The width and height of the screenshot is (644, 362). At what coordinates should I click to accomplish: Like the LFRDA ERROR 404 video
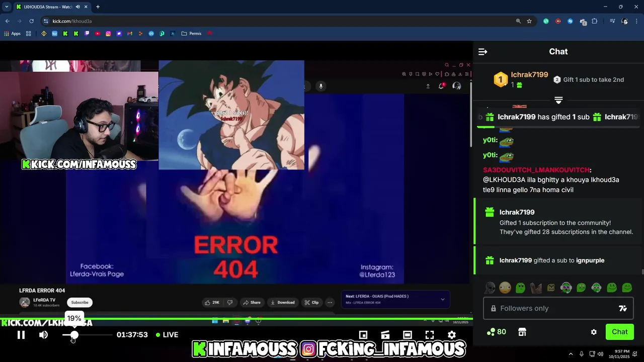[212, 302]
